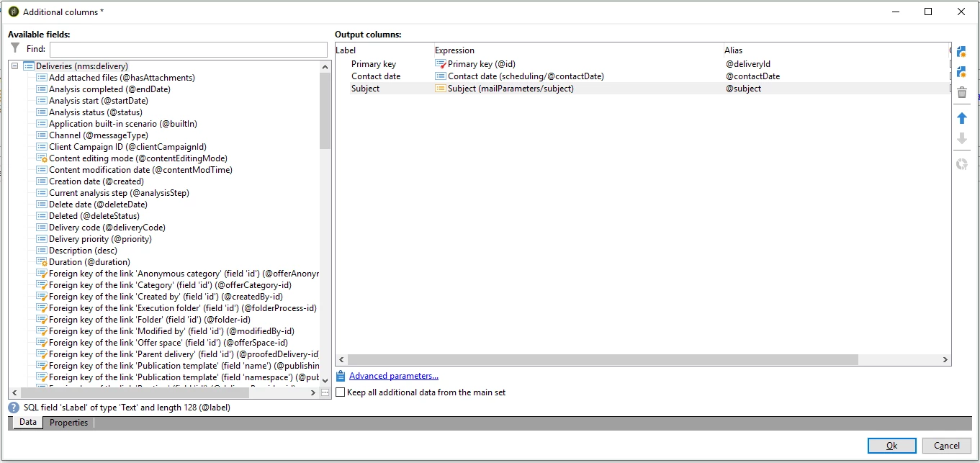
Task: Select Description (desc) field
Action: tap(84, 251)
